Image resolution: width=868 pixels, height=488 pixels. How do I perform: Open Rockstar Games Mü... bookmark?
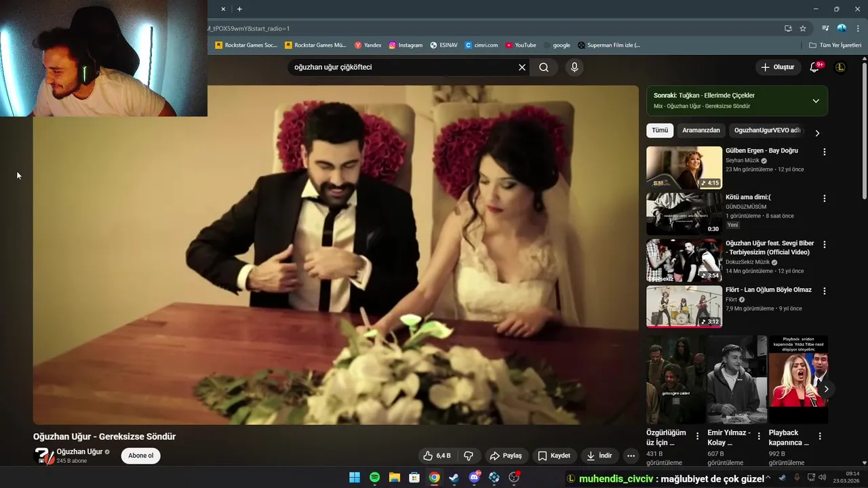tap(315, 45)
